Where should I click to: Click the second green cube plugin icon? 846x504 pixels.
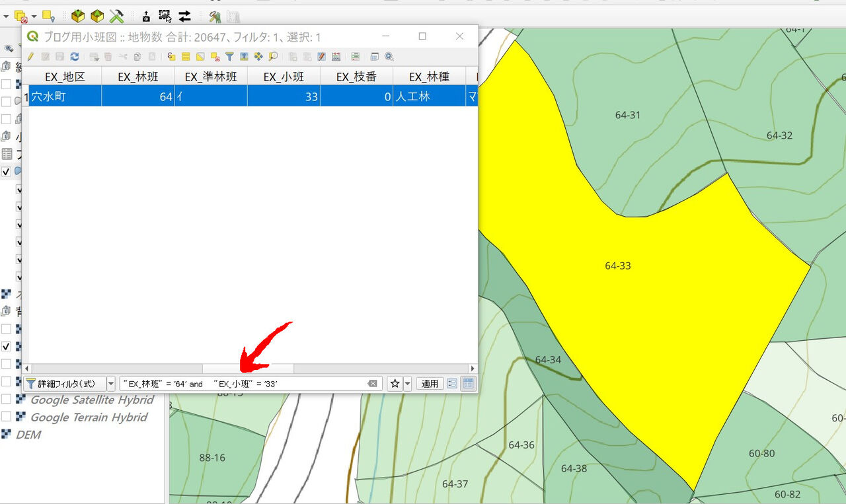(x=97, y=16)
